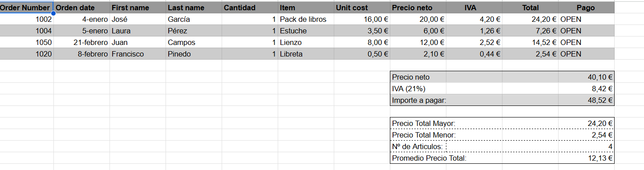Viewport: 644px width, 170px height.
Task: Select the Order Number header cell
Action: tap(26, 8)
